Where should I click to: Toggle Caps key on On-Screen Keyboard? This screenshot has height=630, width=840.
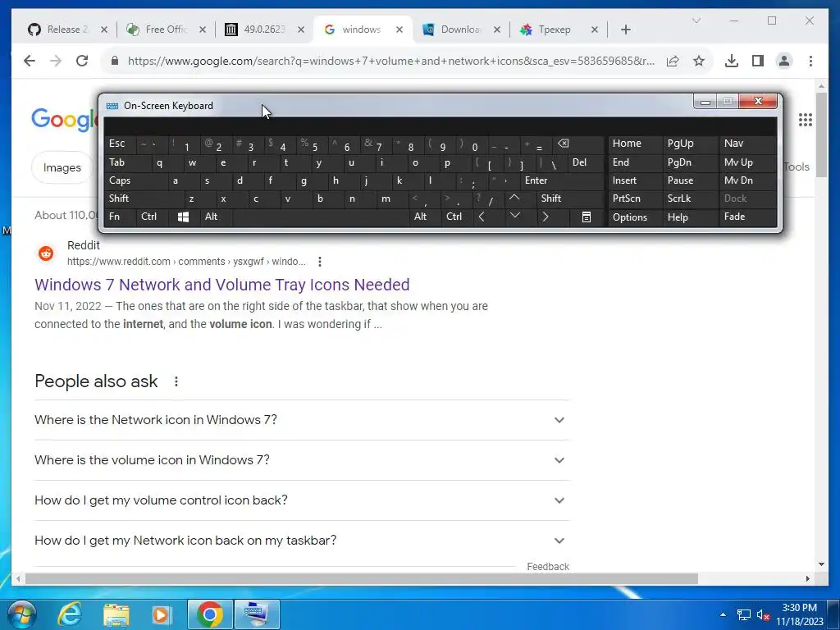136,180
